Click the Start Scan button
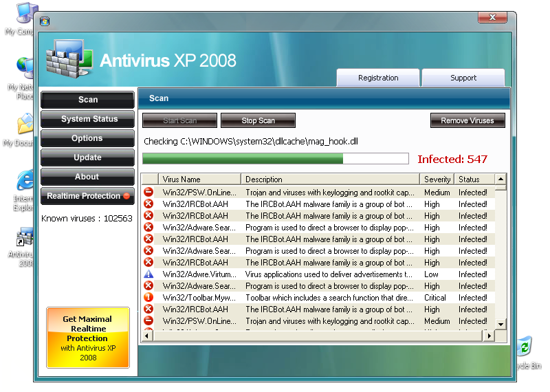This screenshot has height=392, width=550. tap(179, 121)
